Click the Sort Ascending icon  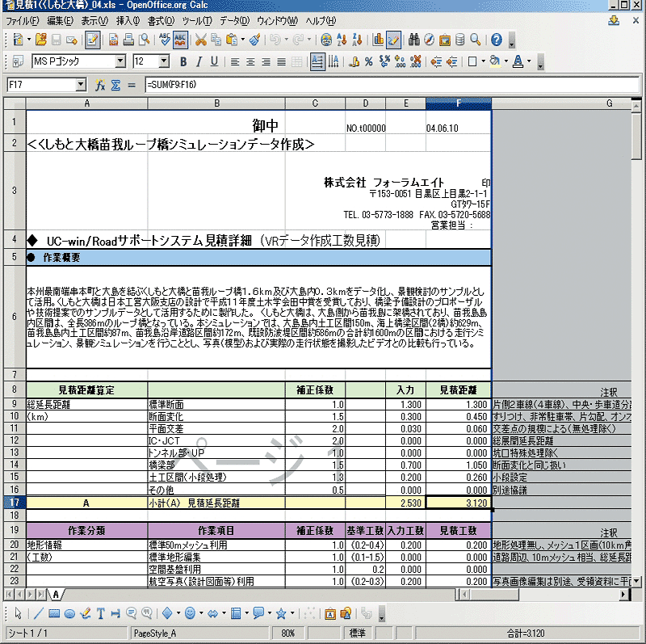coord(342,40)
